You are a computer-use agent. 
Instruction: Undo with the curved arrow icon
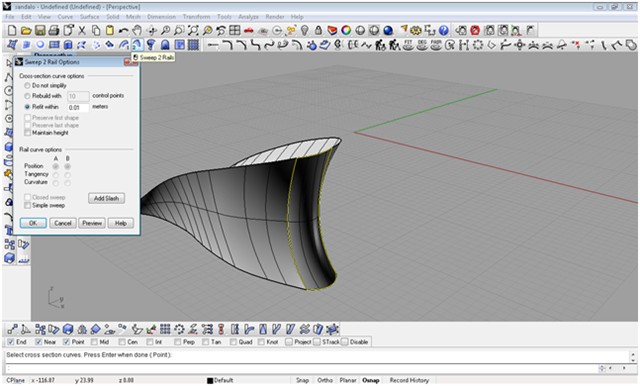[x=123, y=30]
